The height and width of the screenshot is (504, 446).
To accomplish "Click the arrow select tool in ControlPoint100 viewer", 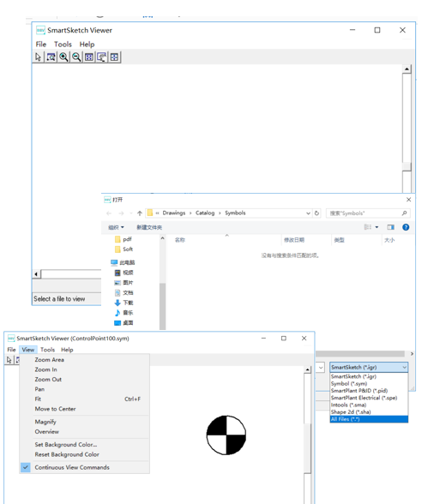I will point(9,360).
